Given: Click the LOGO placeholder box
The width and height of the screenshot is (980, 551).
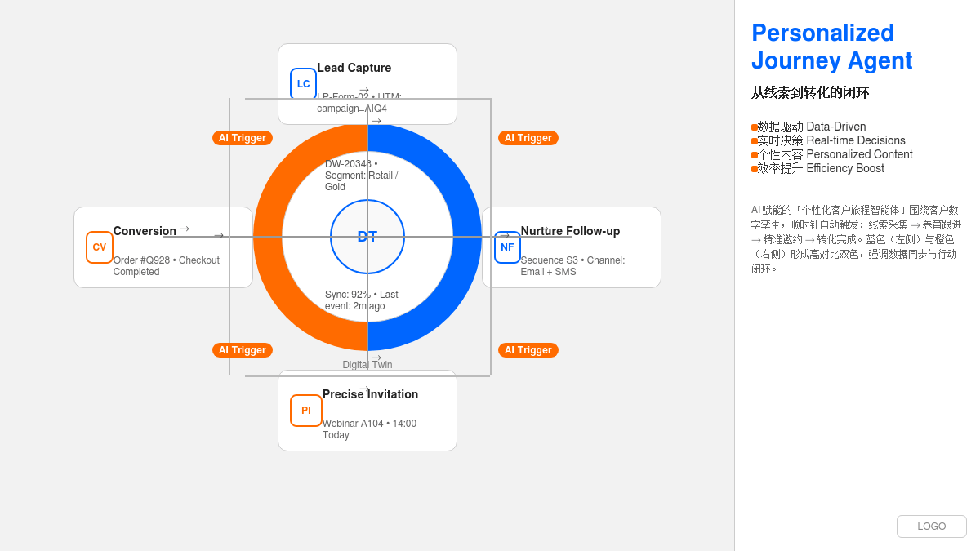Looking at the screenshot, I should [931, 527].
